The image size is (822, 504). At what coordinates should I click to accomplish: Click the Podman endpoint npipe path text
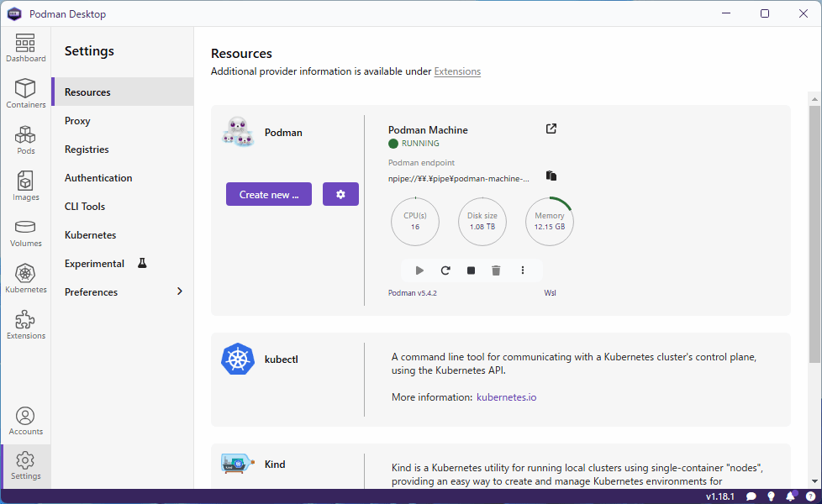pos(459,179)
